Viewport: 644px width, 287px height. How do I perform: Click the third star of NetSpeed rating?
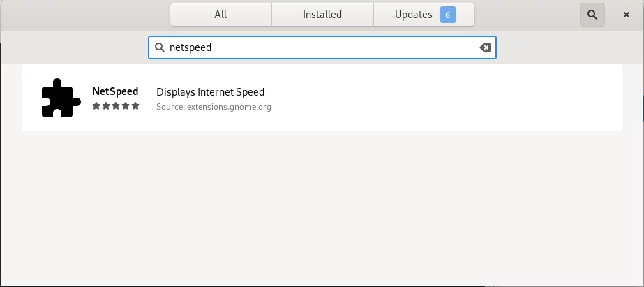(116, 106)
